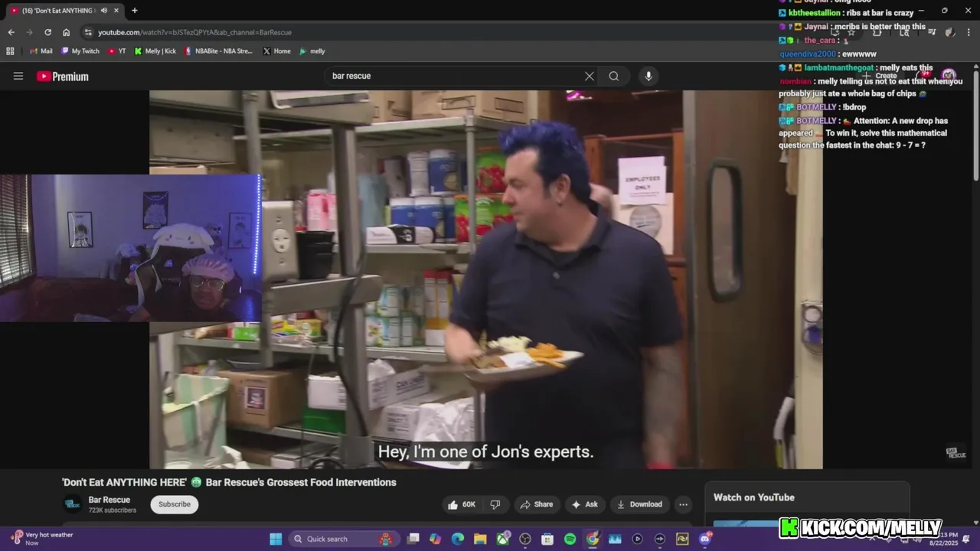Open Task View on the taskbar
The height and width of the screenshot is (551, 980).
(x=413, y=539)
